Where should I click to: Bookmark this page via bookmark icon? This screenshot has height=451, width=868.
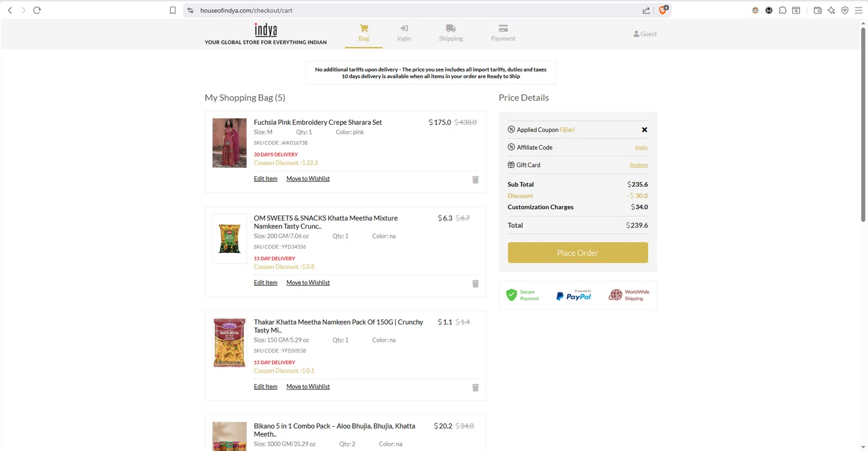172,10
